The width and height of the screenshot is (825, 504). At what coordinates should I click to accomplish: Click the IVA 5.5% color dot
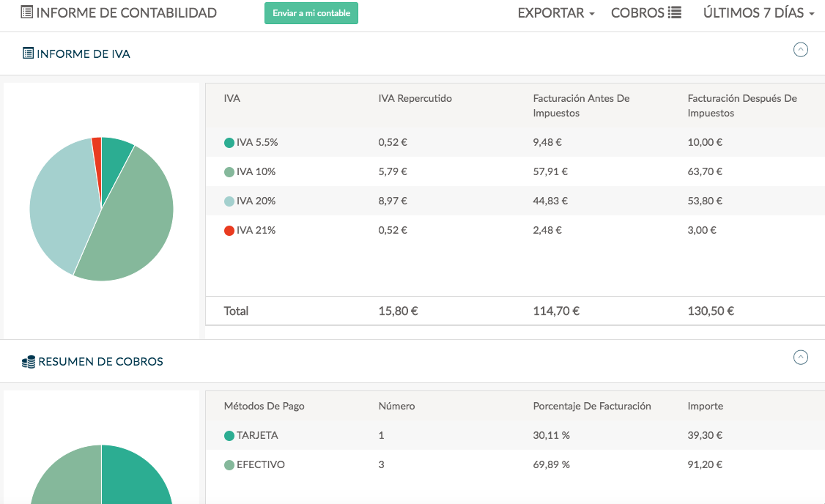tap(229, 143)
